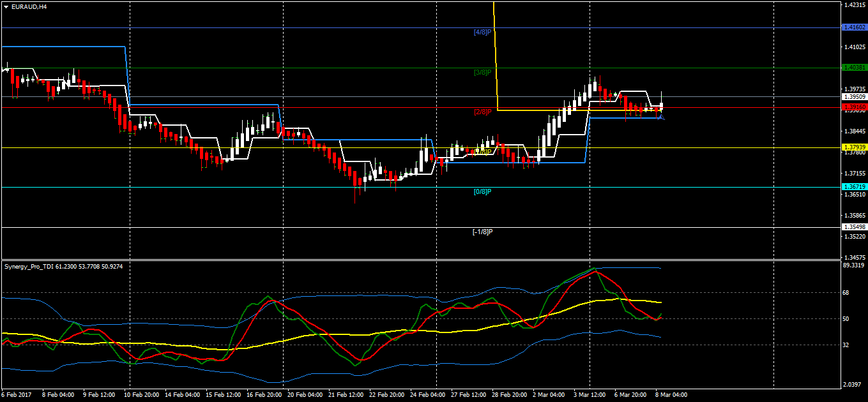Click the blue arrow marker at latest candle
The image size is (868, 402).
[660, 115]
